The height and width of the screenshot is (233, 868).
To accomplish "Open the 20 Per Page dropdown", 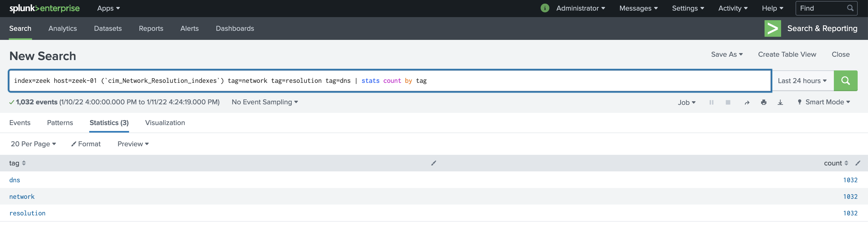I will tap(33, 144).
